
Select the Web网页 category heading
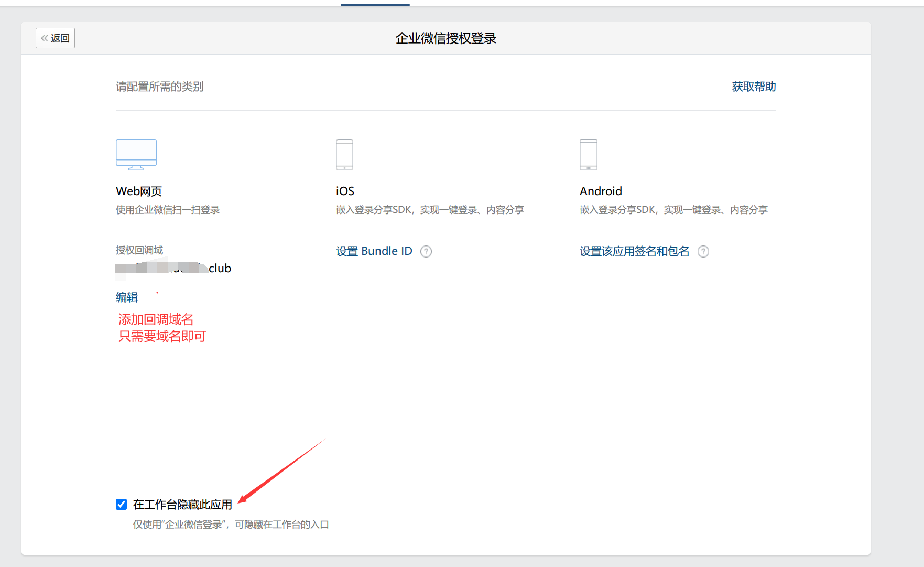[139, 191]
